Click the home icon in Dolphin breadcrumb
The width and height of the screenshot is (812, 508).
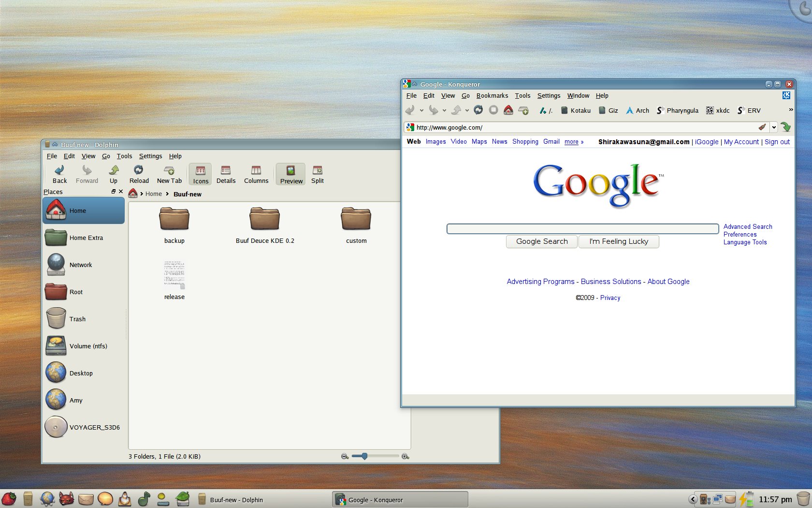tap(133, 194)
